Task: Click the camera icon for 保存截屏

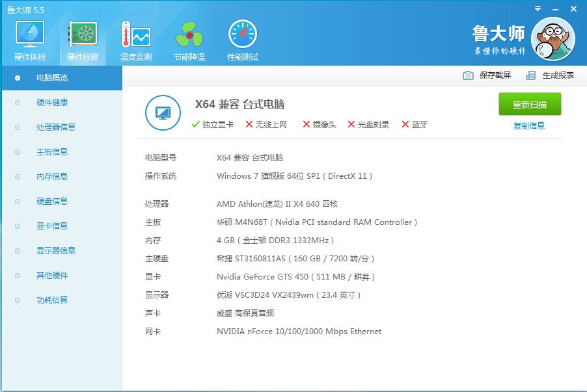Action: pos(468,75)
